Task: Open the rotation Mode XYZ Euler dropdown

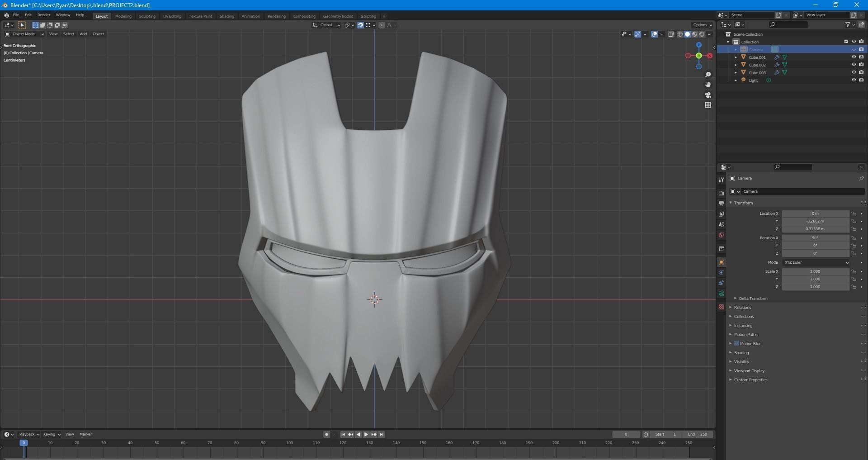Action: click(816, 262)
